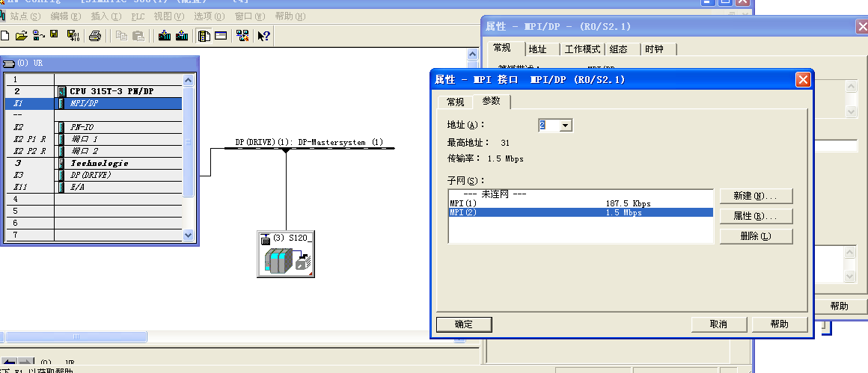Open the 插入(I) menu
868x373 pixels.
click(106, 16)
